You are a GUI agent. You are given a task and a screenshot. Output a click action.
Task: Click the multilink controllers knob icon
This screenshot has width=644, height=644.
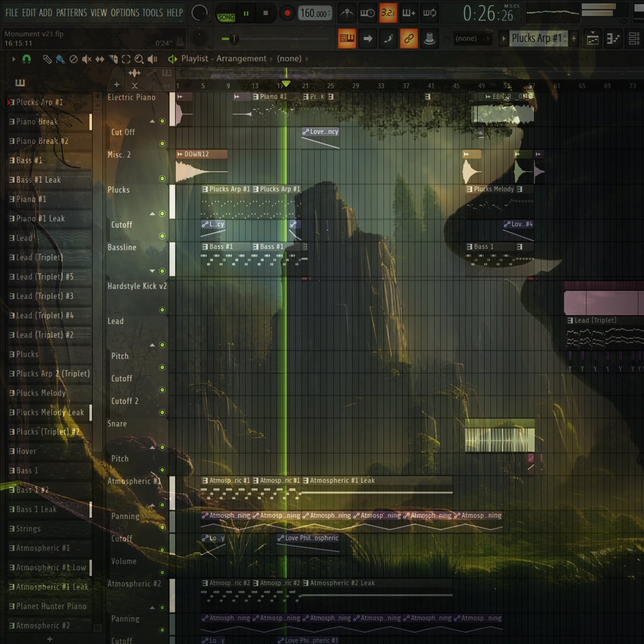point(429,39)
